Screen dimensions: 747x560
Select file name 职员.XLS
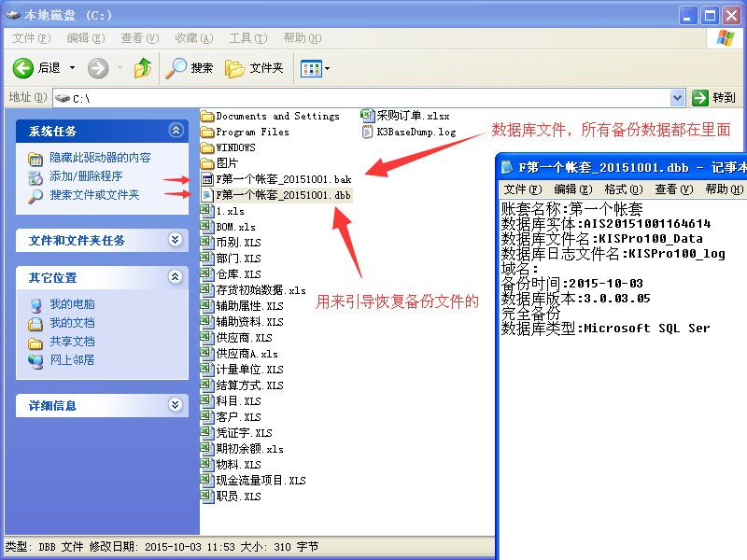coord(239,497)
